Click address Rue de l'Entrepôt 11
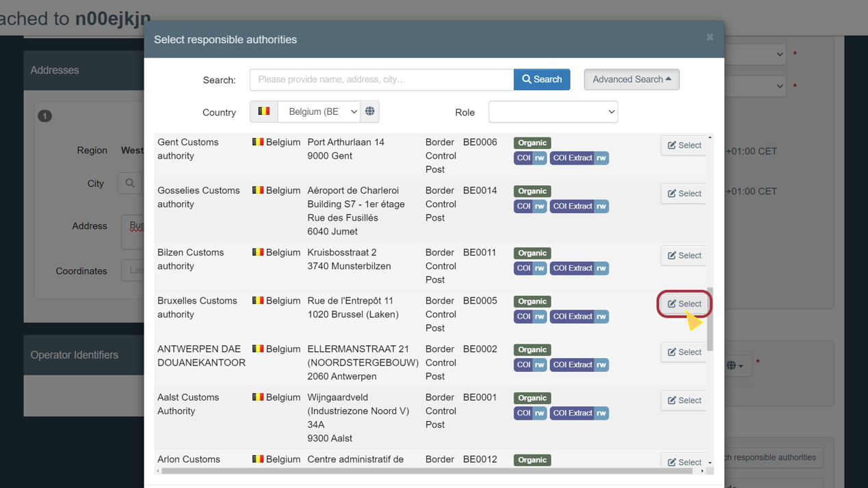 (x=351, y=301)
